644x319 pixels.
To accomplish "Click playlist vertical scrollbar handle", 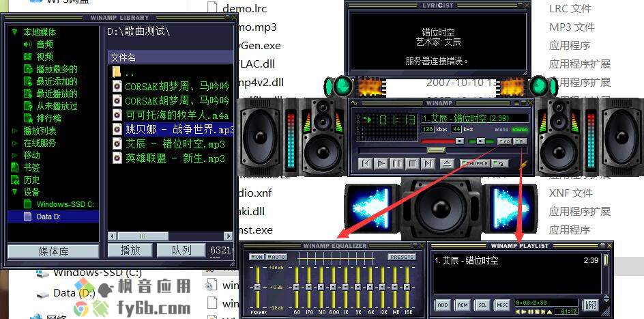I will (605, 261).
